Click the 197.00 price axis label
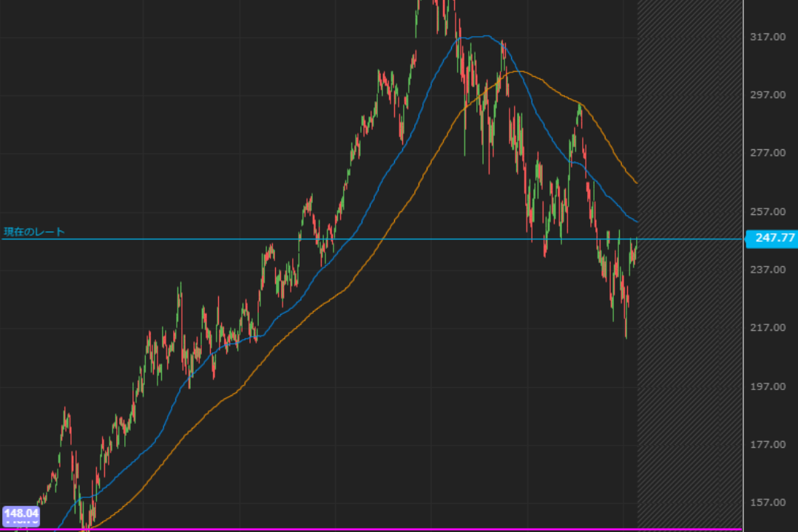The height and width of the screenshot is (532, 798). click(768, 386)
